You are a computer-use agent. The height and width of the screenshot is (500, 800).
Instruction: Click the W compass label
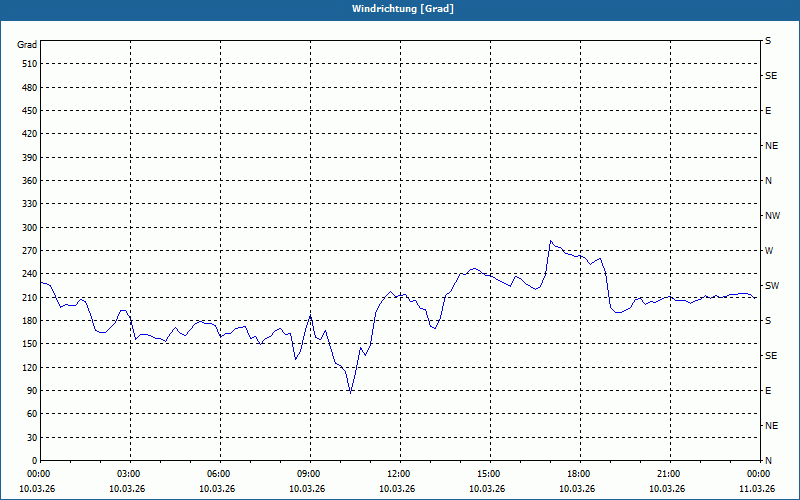[769, 251]
